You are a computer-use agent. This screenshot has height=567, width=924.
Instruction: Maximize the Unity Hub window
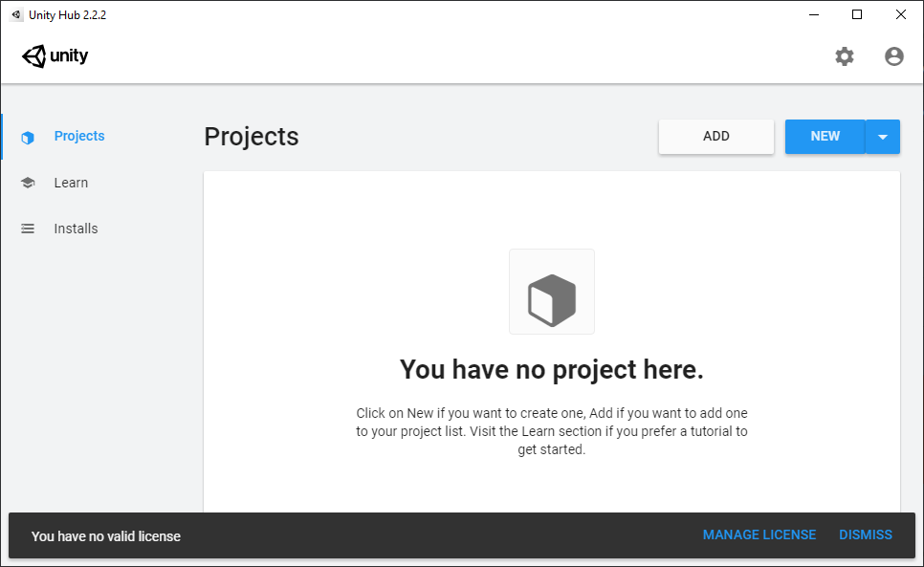click(x=857, y=14)
